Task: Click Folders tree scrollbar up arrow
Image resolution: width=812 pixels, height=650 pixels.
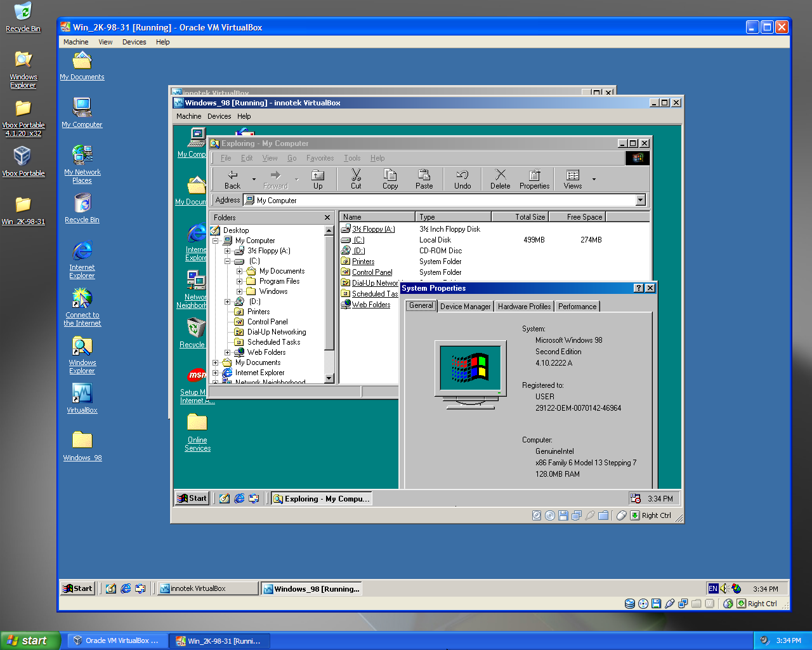Action: (x=329, y=231)
